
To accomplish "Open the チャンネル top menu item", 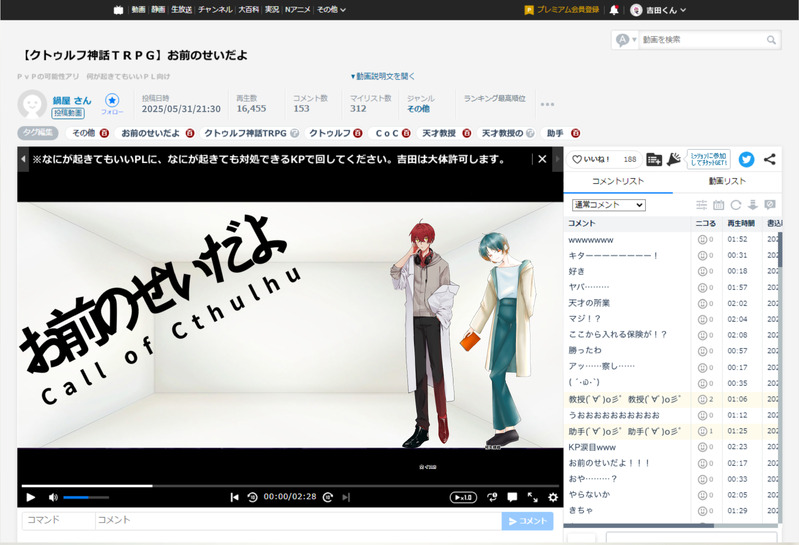I will pyautogui.click(x=215, y=10).
